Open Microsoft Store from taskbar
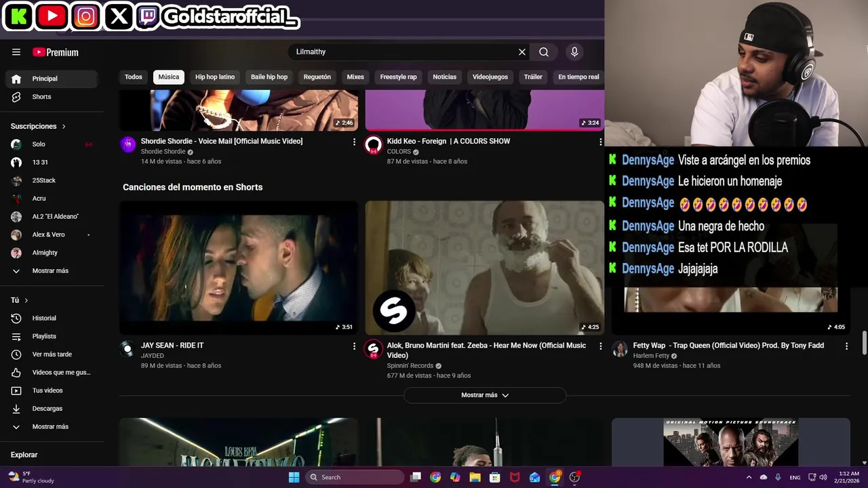The image size is (868, 488). pos(495,477)
